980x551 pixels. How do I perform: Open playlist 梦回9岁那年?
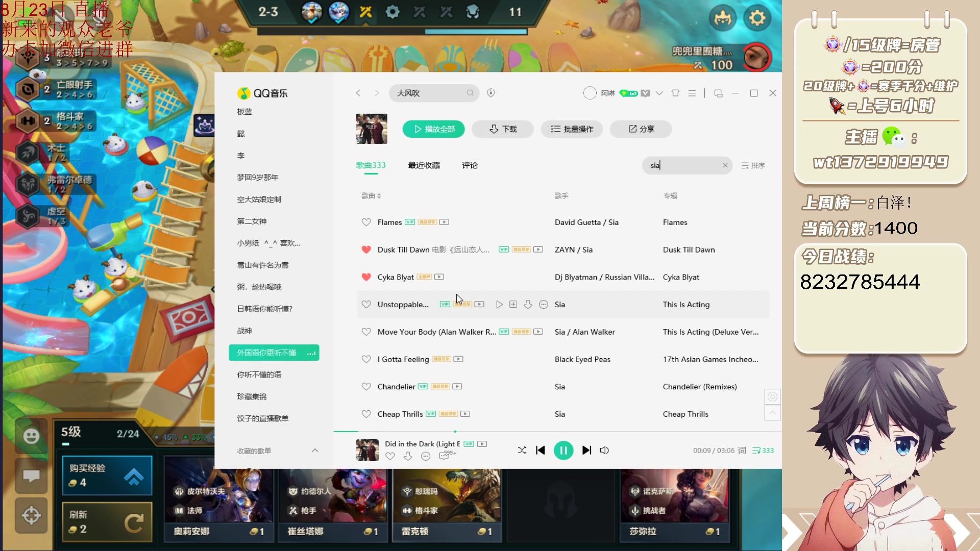257,178
